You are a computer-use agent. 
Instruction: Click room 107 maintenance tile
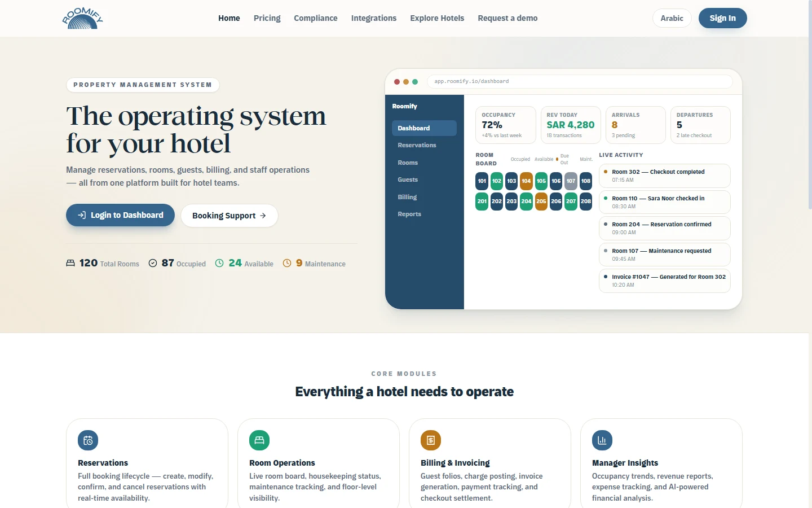point(571,181)
